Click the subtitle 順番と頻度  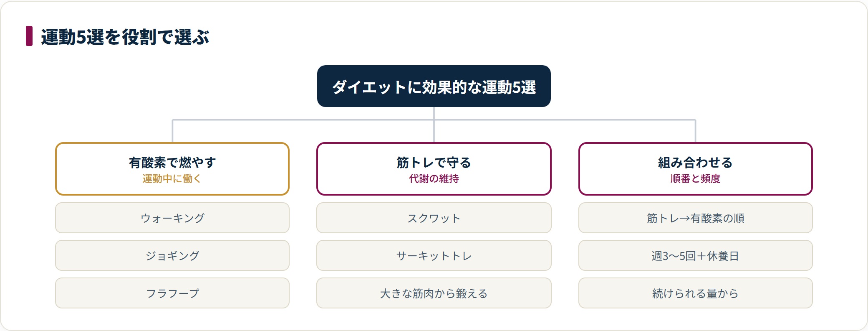coord(695,178)
